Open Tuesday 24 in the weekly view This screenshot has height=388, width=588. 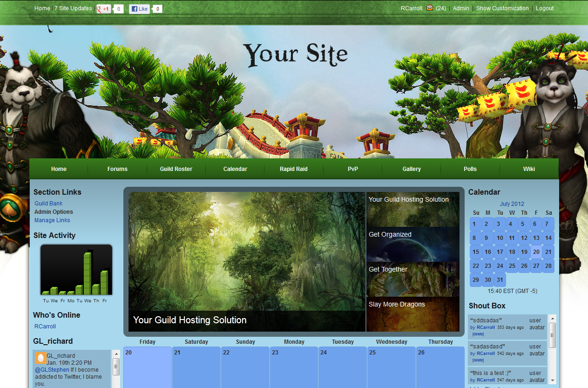coord(343,367)
